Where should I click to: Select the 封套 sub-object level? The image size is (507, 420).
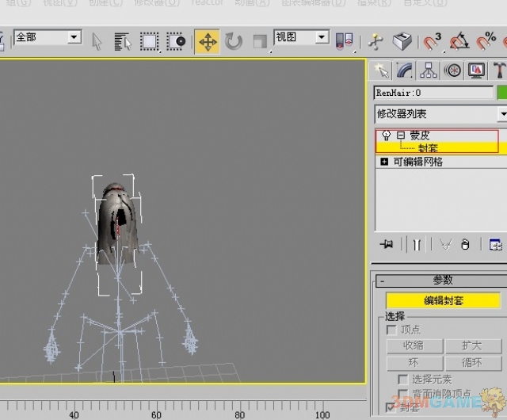pos(428,147)
